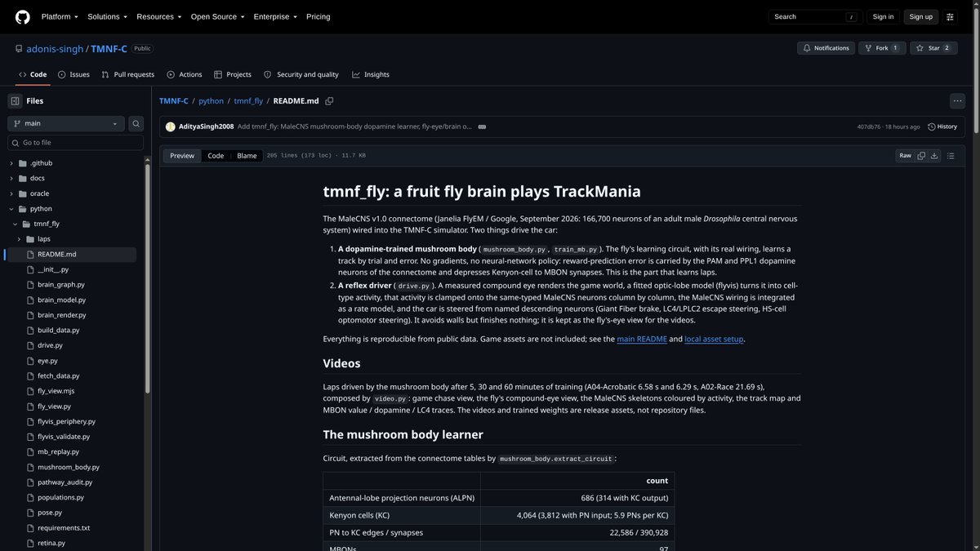Viewport: 980px width, 551px height.
Task: Switch to the Insights tab
Action: pyautogui.click(x=371, y=74)
